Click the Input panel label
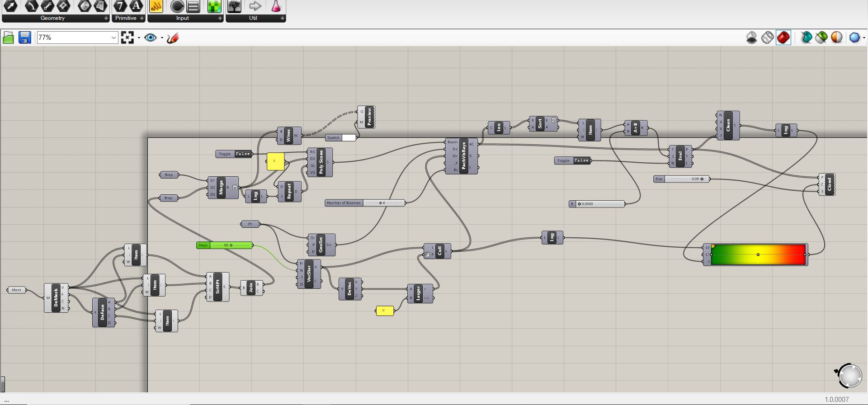The height and width of the screenshot is (405, 868). [x=183, y=18]
